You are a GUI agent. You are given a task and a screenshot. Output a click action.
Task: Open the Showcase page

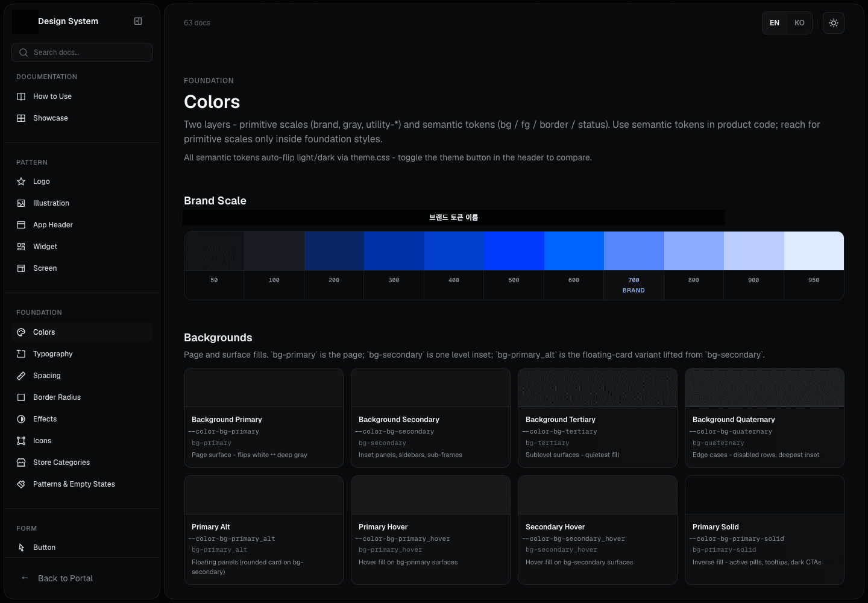(x=82, y=118)
